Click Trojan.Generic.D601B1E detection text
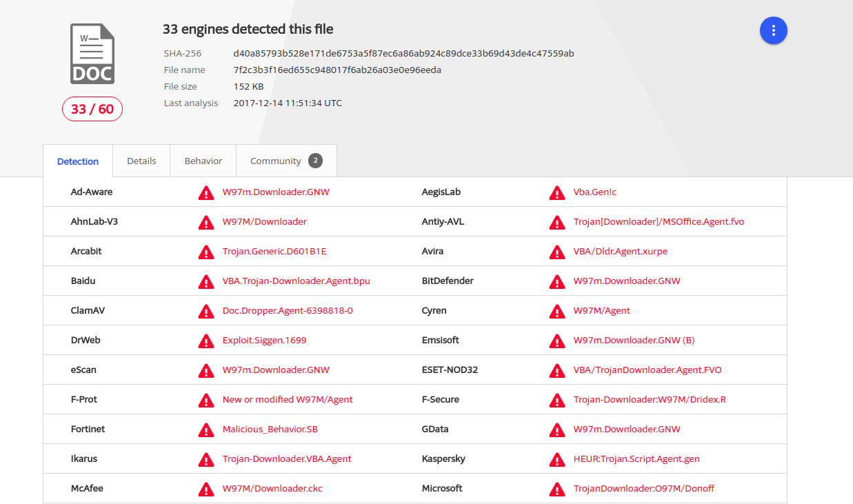The width and height of the screenshot is (853, 504). pos(274,251)
